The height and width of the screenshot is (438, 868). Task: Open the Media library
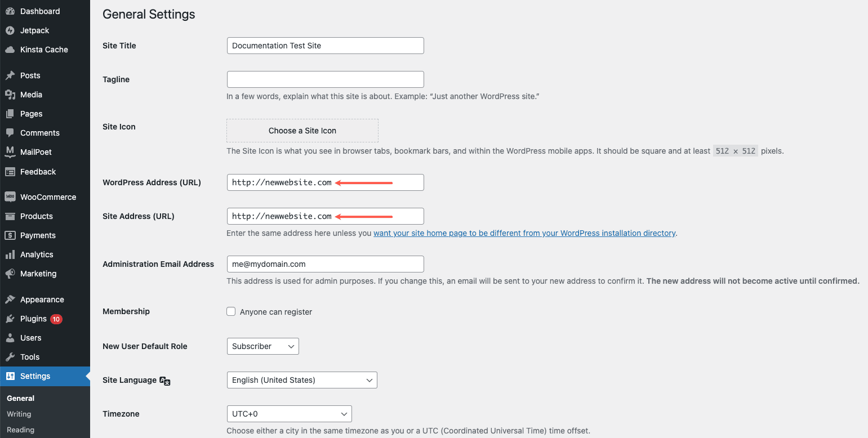point(32,95)
